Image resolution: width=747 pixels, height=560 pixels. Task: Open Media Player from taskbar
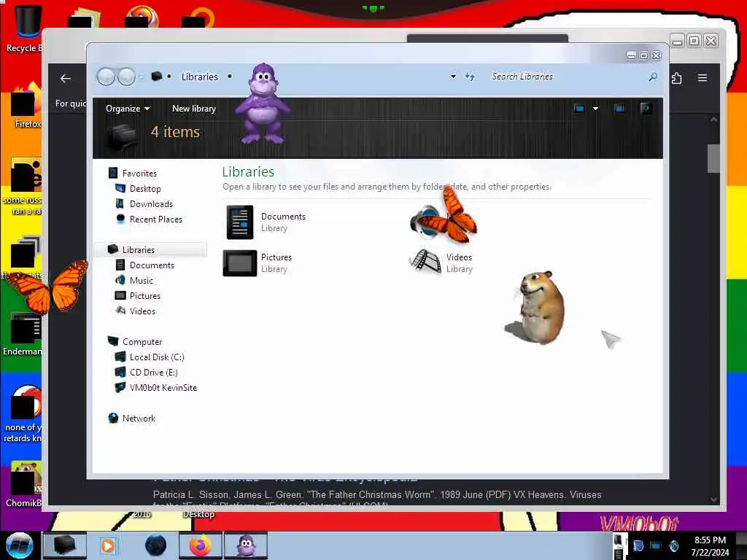pyautogui.click(x=108, y=545)
